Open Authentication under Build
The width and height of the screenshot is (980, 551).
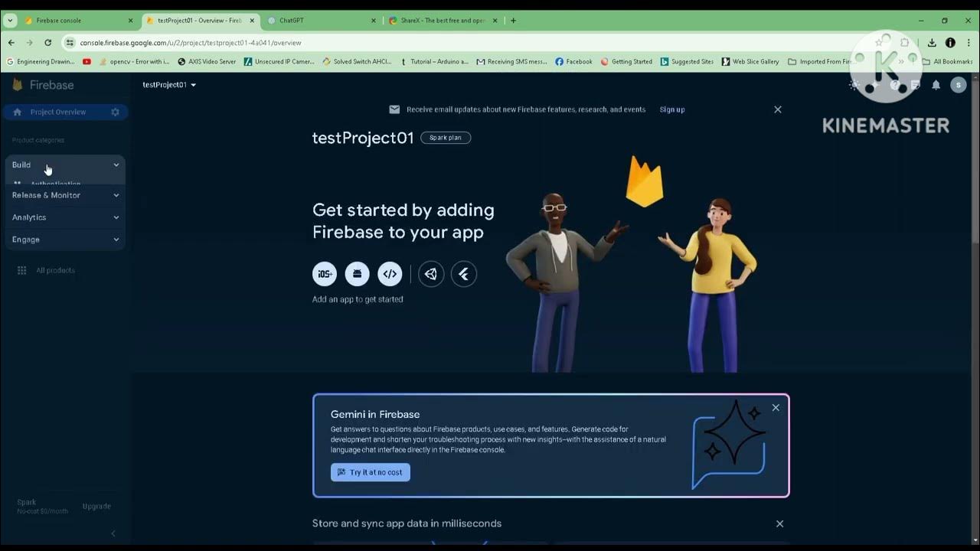(55, 184)
